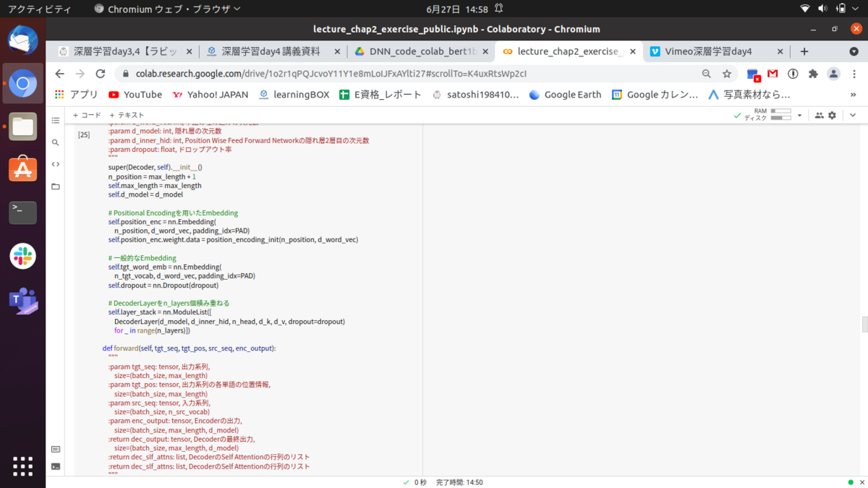Screen dimensions: 868x488
Task: Click the address bar URL
Action: tap(331, 74)
